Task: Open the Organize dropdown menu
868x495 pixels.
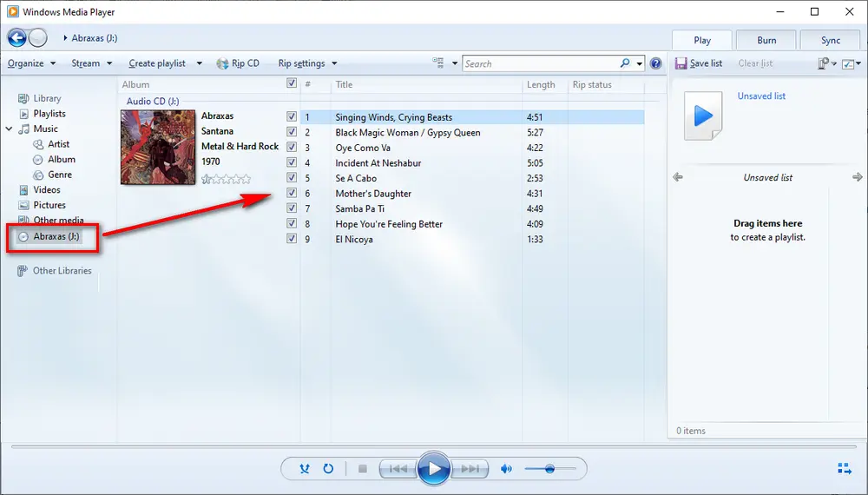Action: coord(31,63)
